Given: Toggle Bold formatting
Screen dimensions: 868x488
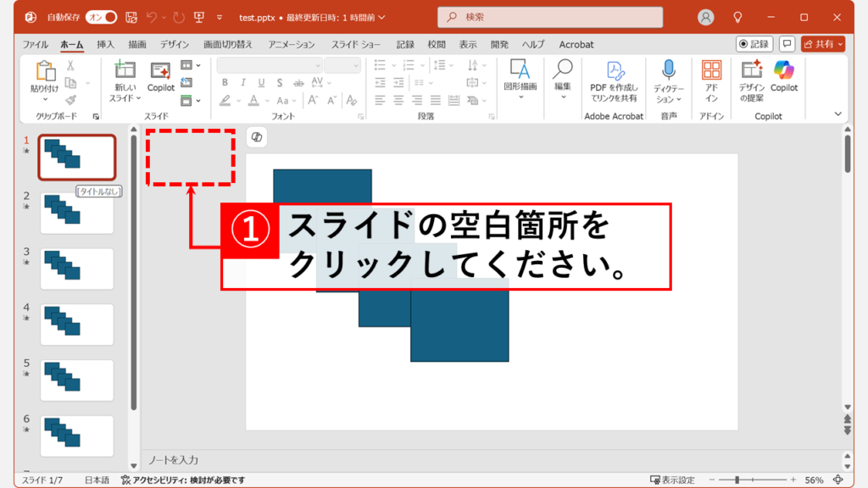Looking at the screenshot, I should [x=225, y=82].
